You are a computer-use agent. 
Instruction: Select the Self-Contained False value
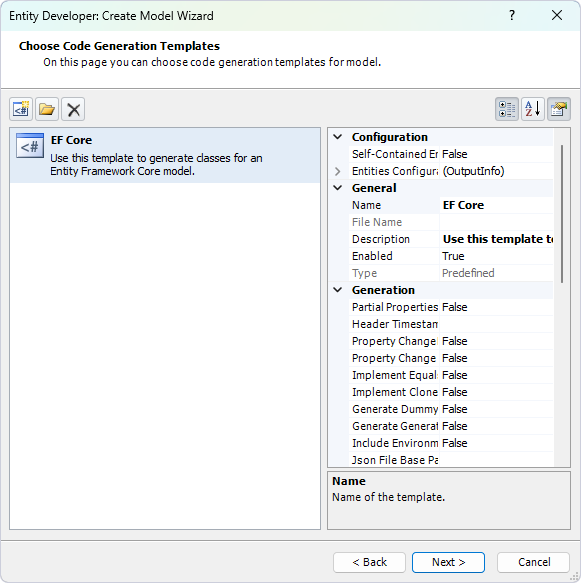point(497,154)
